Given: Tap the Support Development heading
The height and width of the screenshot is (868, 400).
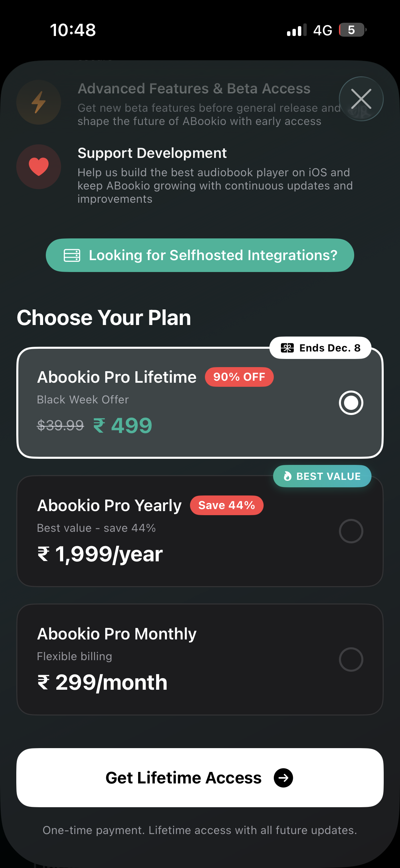Looking at the screenshot, I should [152, 153].
